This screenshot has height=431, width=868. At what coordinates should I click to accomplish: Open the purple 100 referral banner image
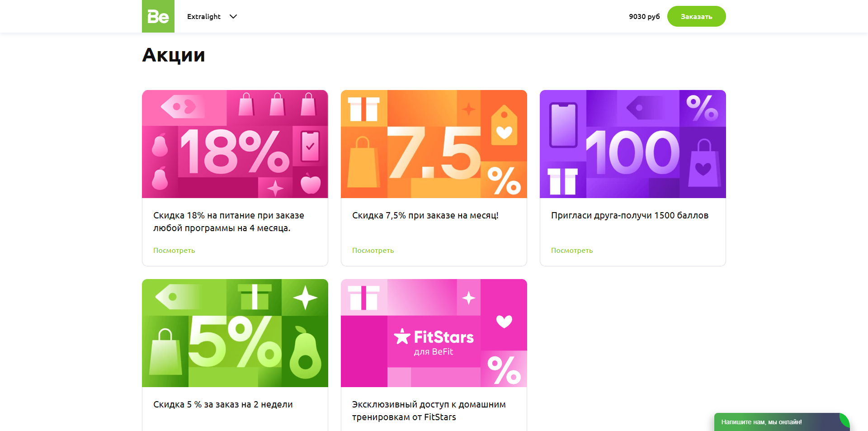click(x=632, y=144)
